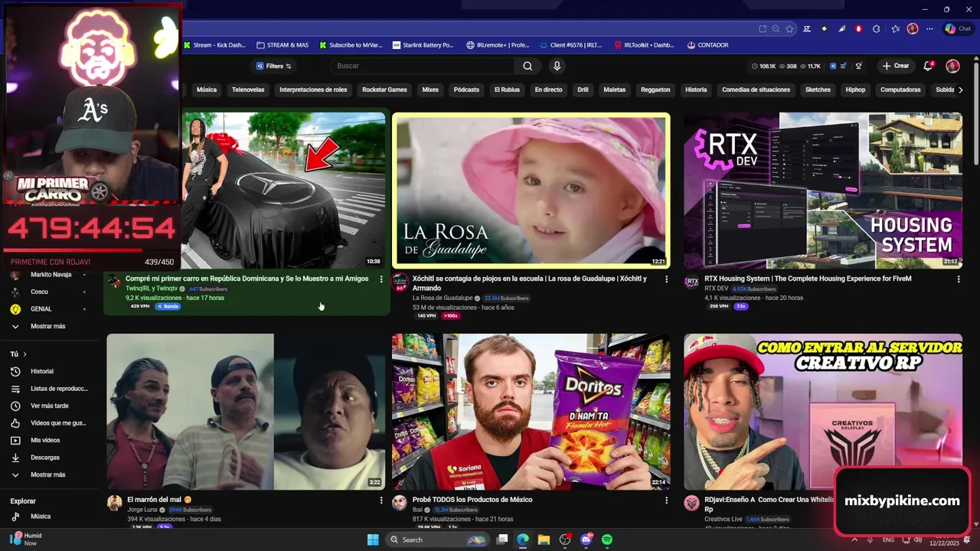Bookmark page with the star icon

[789, 28]
